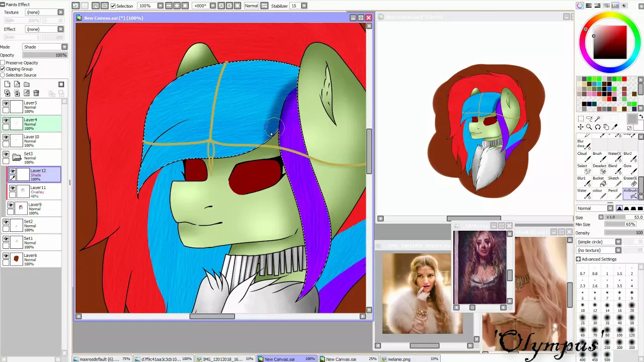
Task: Select the Move tool
Action: (581, 127)
